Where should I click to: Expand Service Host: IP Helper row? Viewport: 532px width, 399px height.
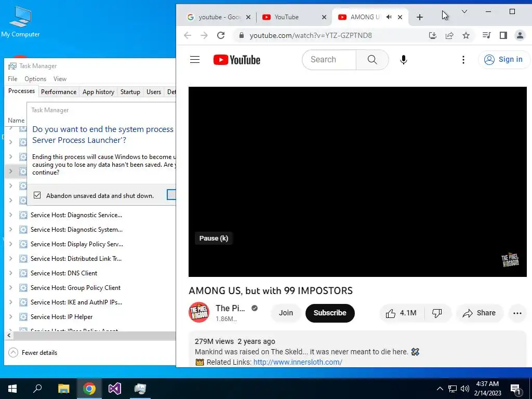10,316
